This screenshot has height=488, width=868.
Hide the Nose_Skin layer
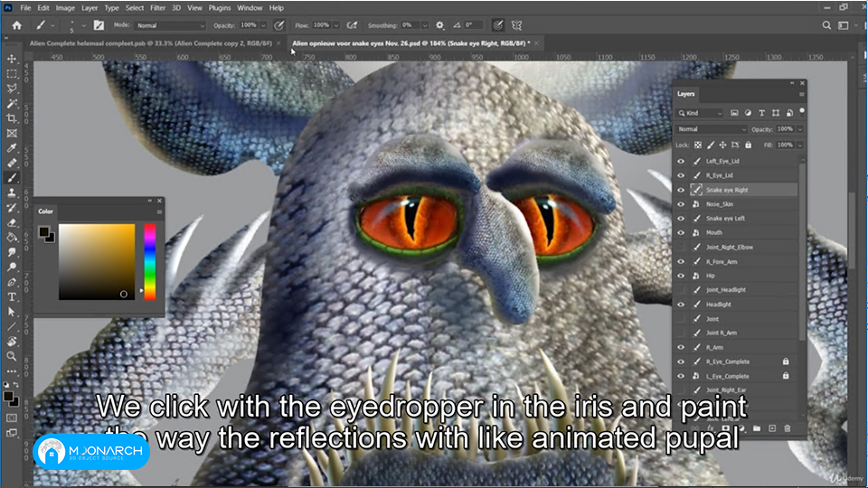[681, 204]
